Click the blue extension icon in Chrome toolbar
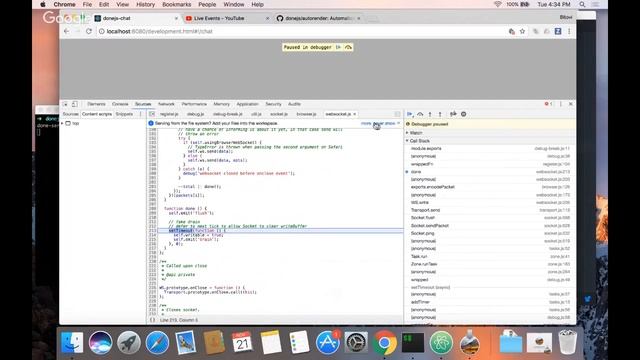Image resolution: width=640 pixels, height=360 pixels. 558,31
